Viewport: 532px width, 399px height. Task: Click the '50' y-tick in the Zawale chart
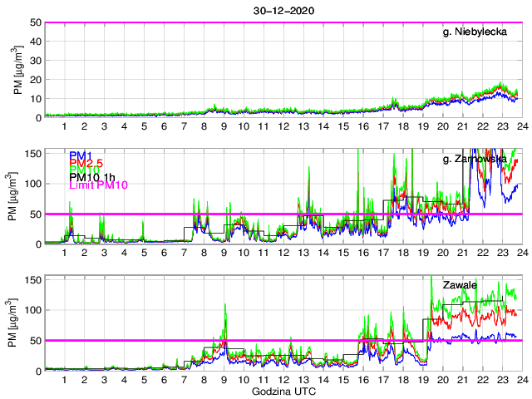pos(36,341)
